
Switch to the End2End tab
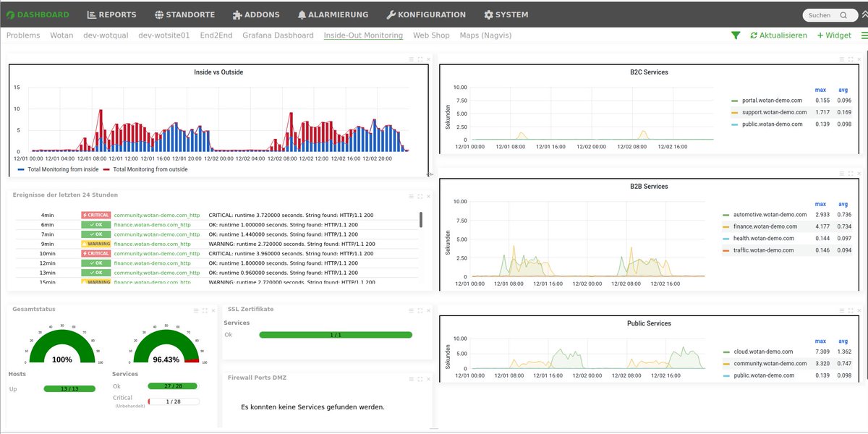point(216,35)
